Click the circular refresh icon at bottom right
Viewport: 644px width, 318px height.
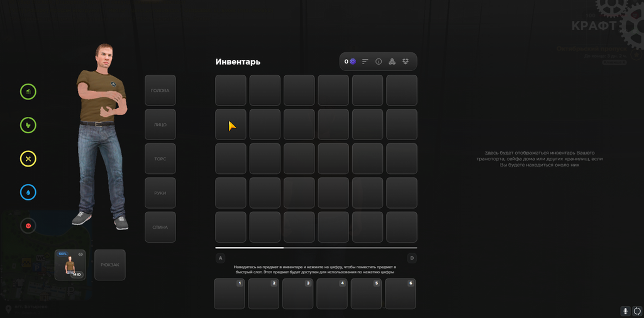[x=637, y=312]
